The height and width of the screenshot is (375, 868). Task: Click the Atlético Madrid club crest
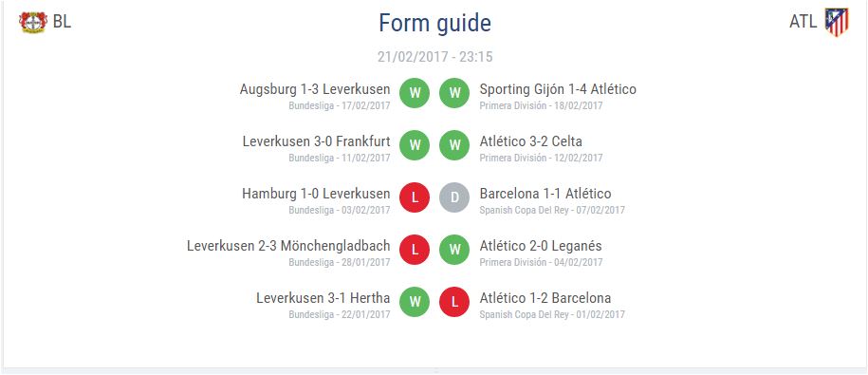pos(837,22)
